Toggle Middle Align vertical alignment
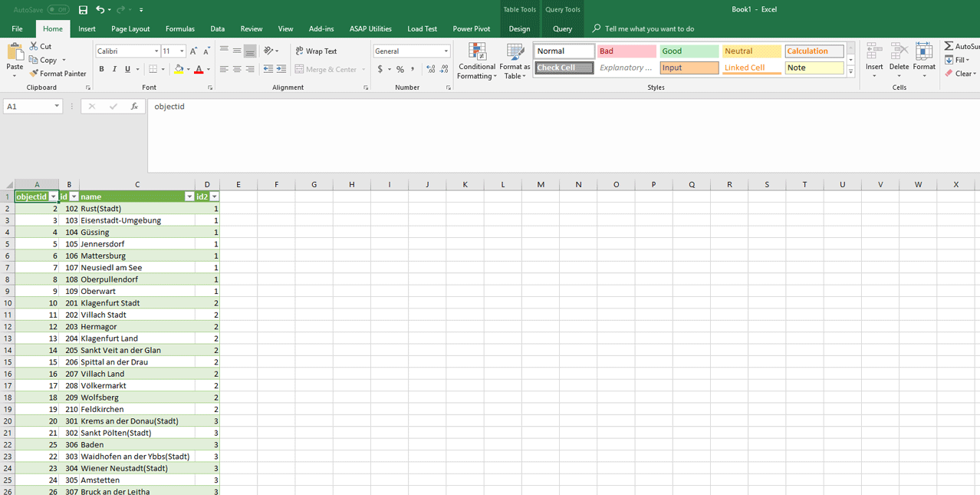This screenshot has width=980, height=495. click(237, 51)
